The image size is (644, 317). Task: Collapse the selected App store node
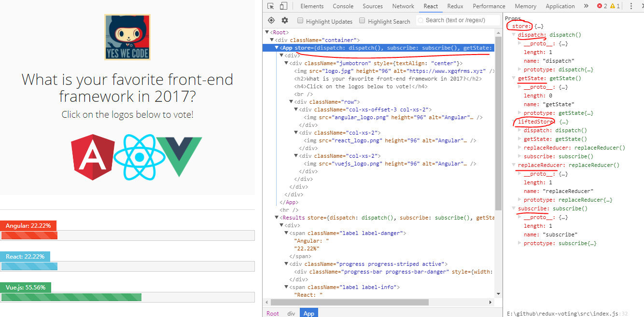[277, 48]
